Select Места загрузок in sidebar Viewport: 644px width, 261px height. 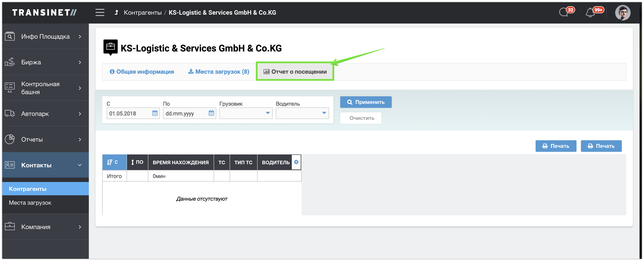30,203
